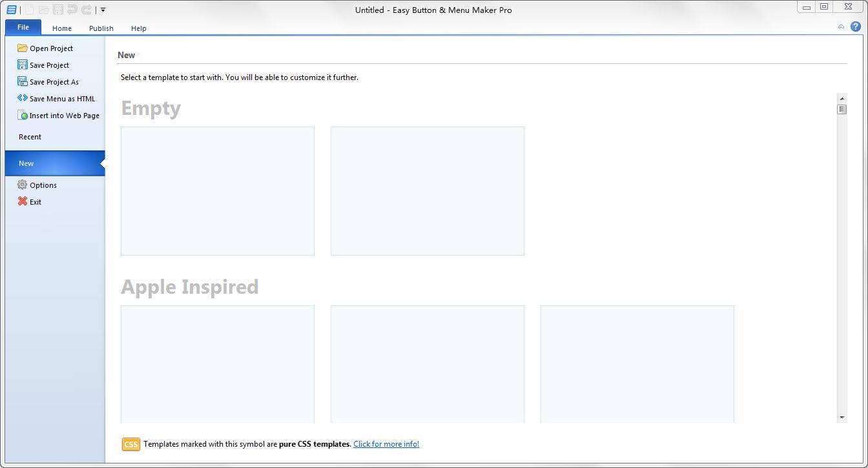Click the Save floppy disk quick access icon
The height and width of the screenshot is (468, 868).
(57, 10)
